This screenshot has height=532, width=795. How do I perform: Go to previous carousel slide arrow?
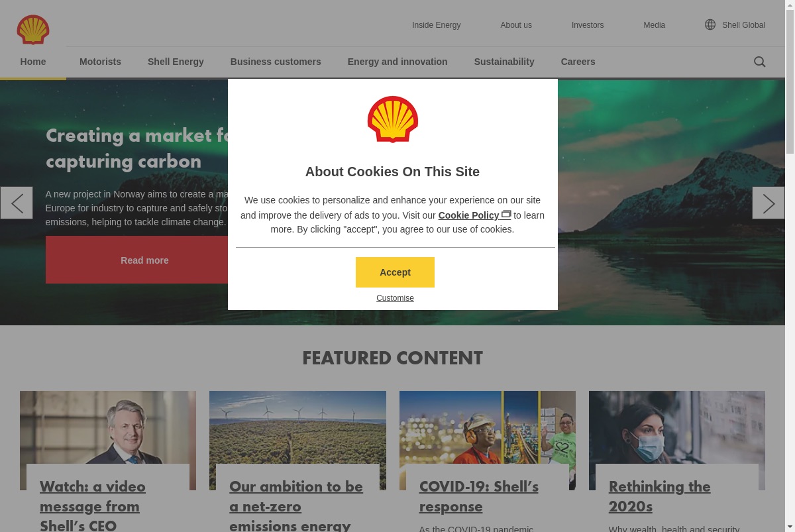point(17,203)
